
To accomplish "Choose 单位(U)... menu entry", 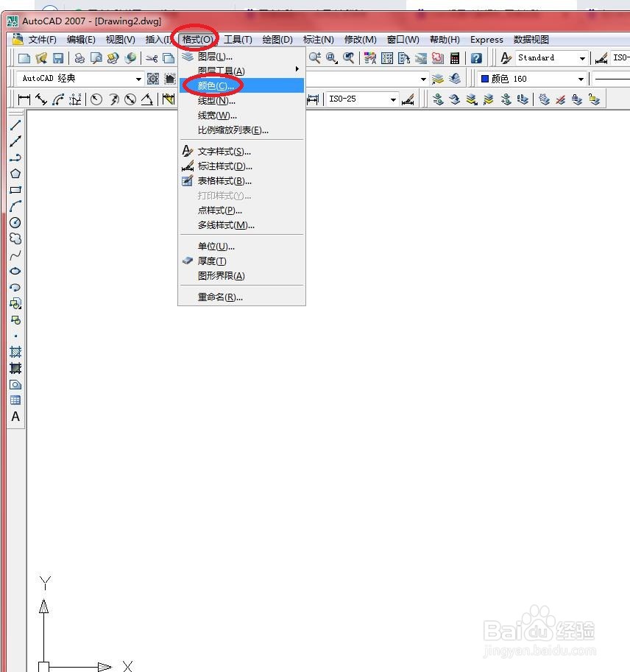I will pos(242,247).
